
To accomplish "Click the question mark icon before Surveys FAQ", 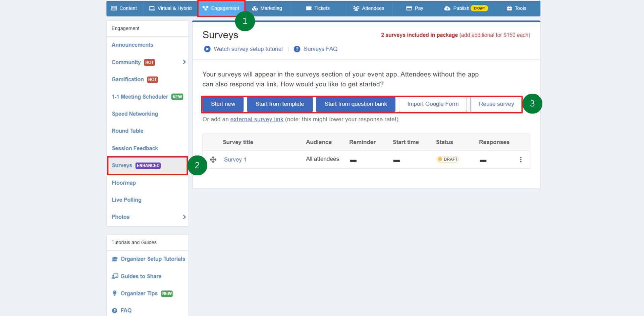I will 297,49.
